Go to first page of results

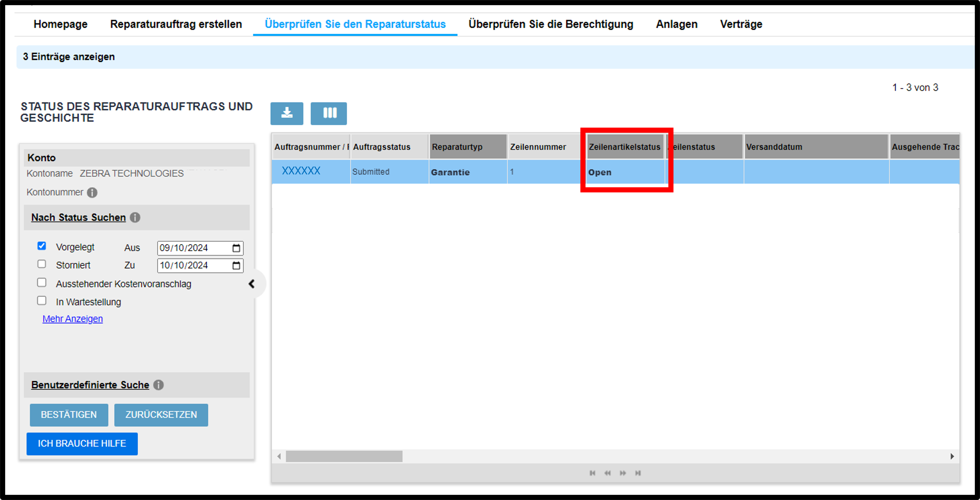pyautogui.click(x=592, y=473)
